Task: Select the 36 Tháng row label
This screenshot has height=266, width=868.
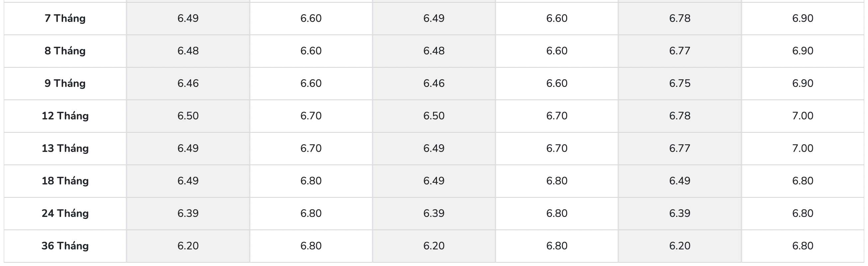Action: point(65,246)
